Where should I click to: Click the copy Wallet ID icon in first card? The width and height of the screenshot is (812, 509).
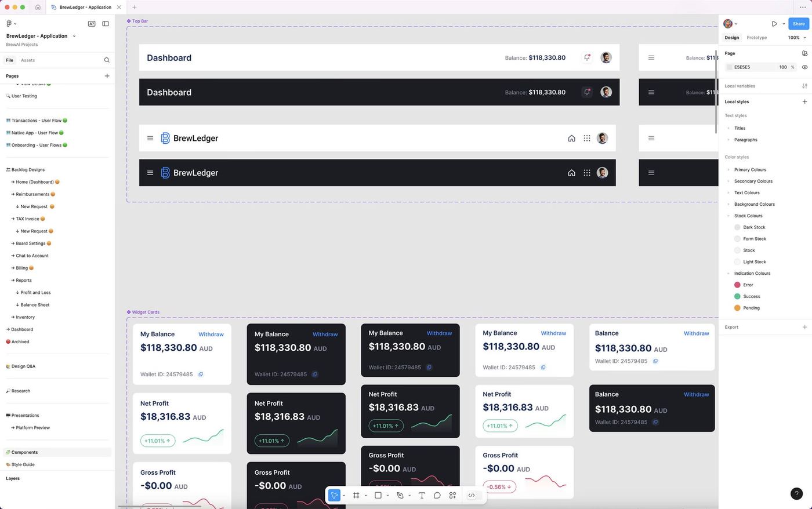click(201, 374)
